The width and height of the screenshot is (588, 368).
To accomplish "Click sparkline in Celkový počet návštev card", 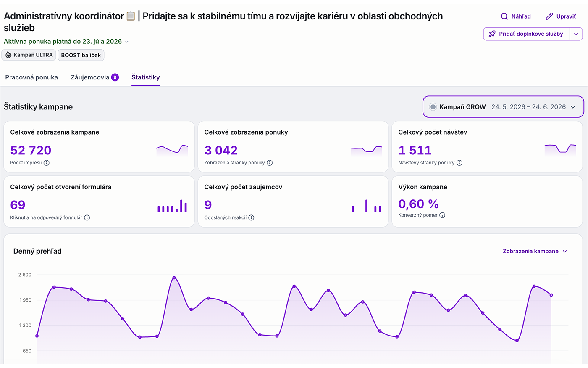I will [560, 150].
